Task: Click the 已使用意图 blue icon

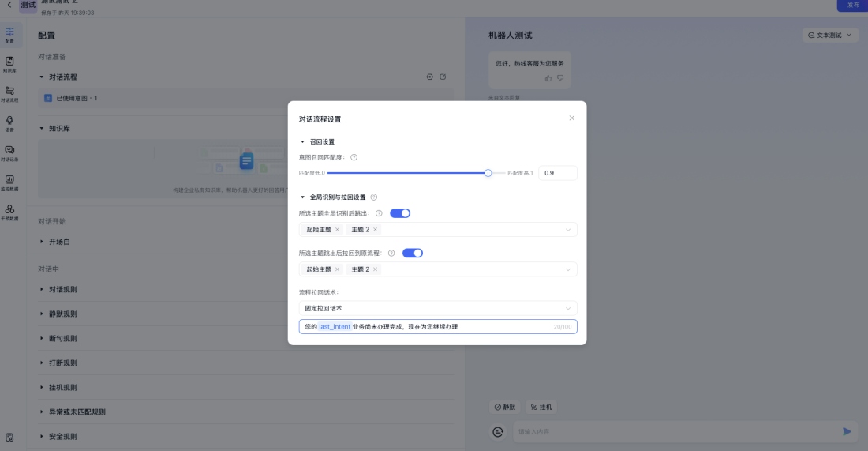Action: 48,98
